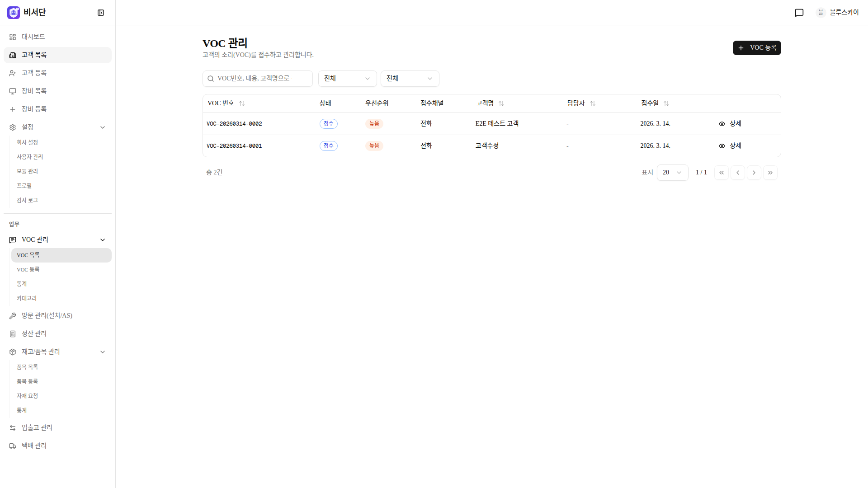The image size is (868, 488).
Task: Go to next page arrow
Action: coord(754,173)
